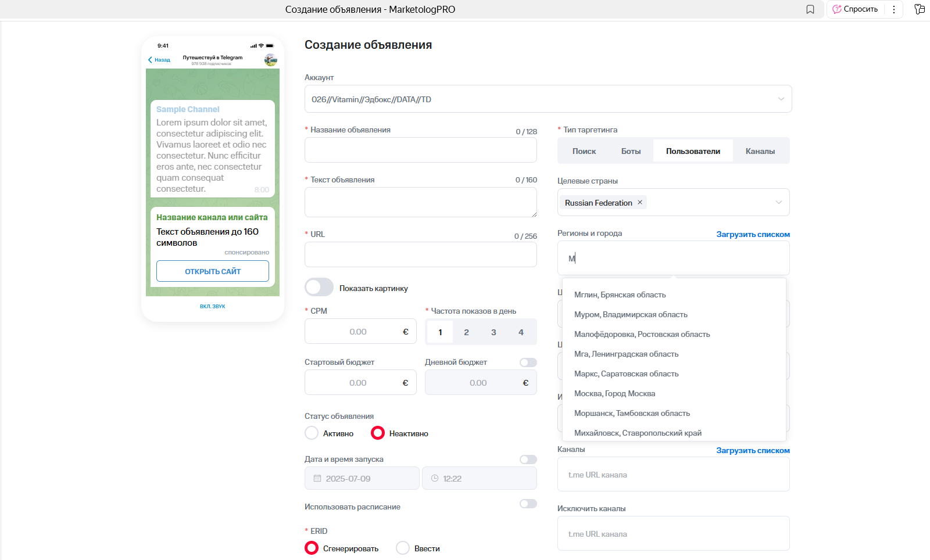Click the channel avatar in the phone preview
Viewport: 930px width, 560px height.
pyautogui.click(x=270, y=60)
